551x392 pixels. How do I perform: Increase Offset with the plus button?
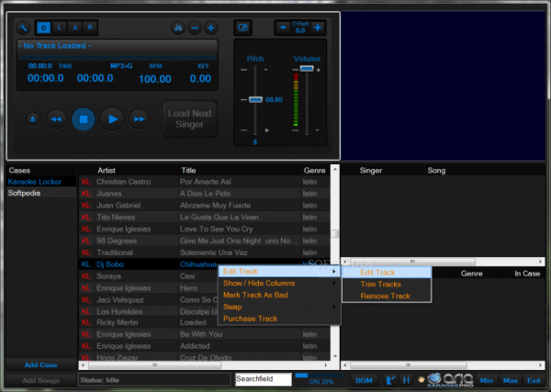click(x=318, y=28)
